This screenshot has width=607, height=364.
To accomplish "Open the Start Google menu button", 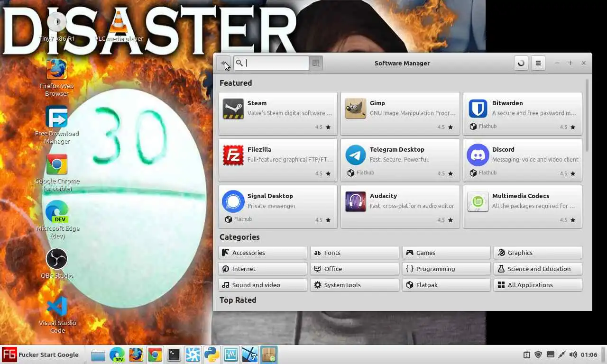I will [40, 355].
